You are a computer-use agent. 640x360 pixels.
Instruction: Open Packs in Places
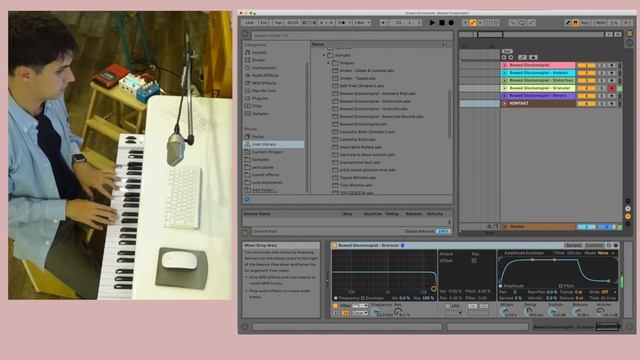click(x=258, y=137)
